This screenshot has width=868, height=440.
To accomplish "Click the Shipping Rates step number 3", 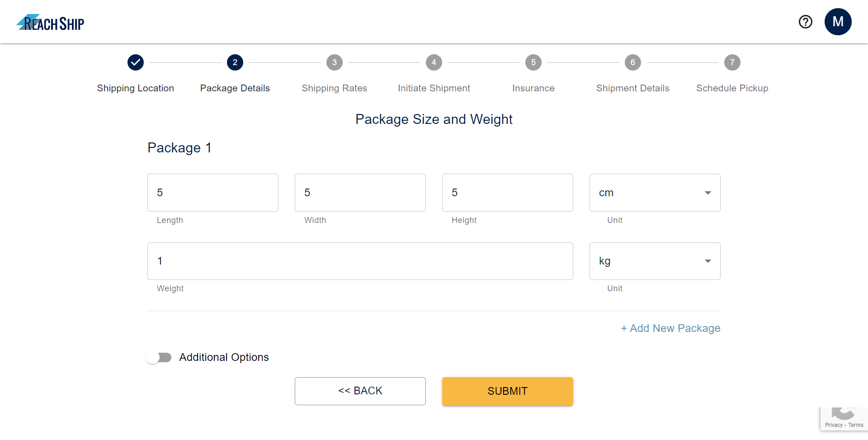I will (x=334, y=62).
